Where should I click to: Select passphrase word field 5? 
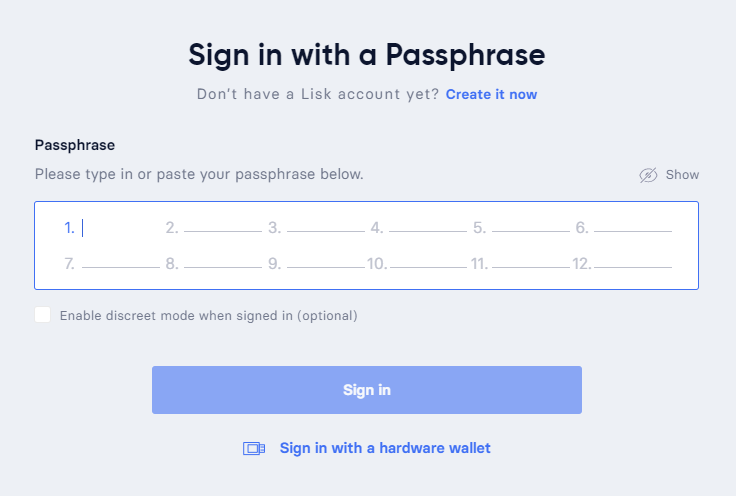point(531,228)
